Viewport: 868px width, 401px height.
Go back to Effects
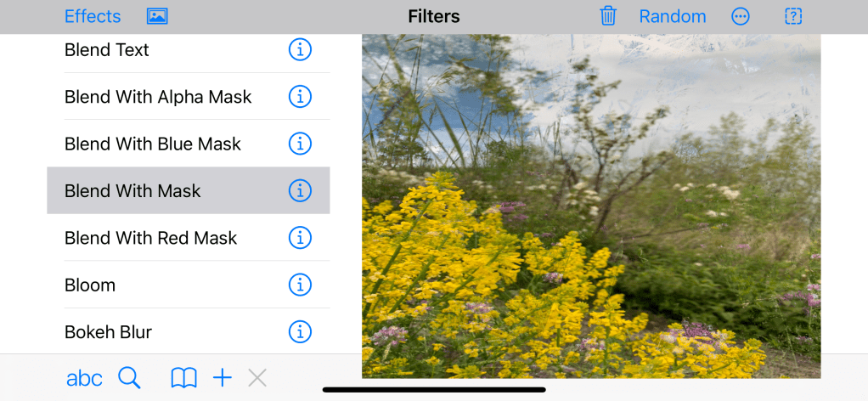[93, 17]
